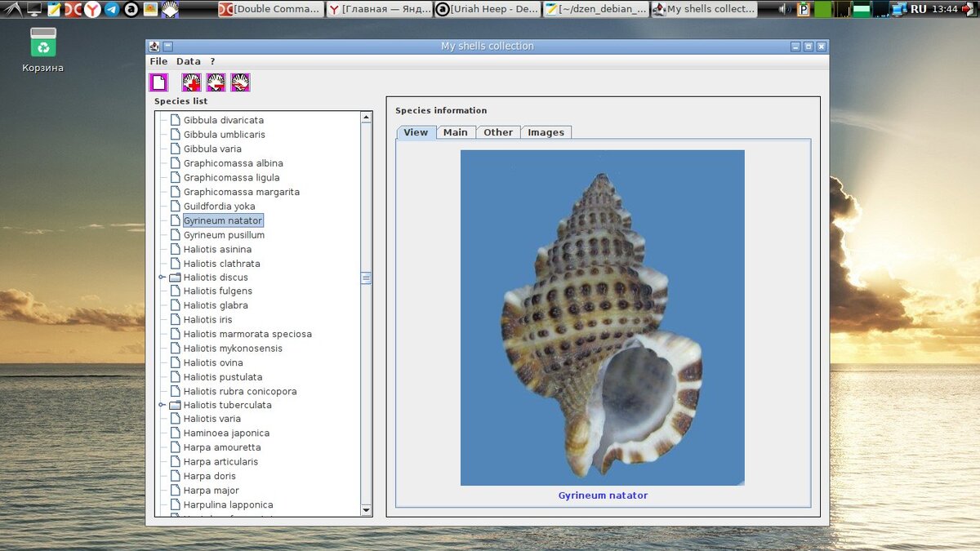The image size is (980, 551).
Task: Select Gibbula varia in species list
Action: [212, 149]
